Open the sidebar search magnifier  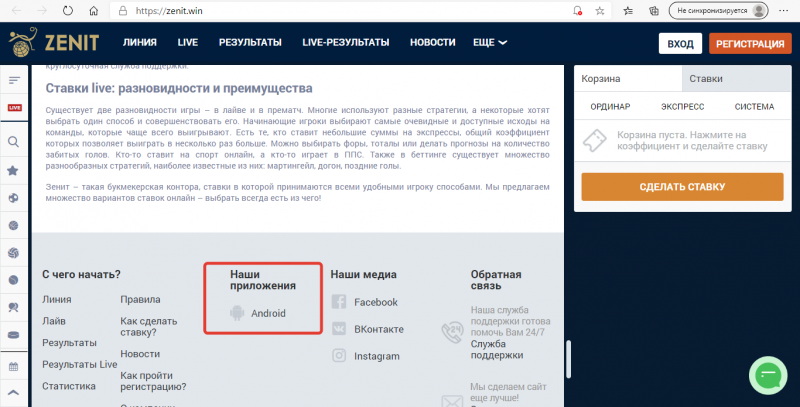[14, 142]
